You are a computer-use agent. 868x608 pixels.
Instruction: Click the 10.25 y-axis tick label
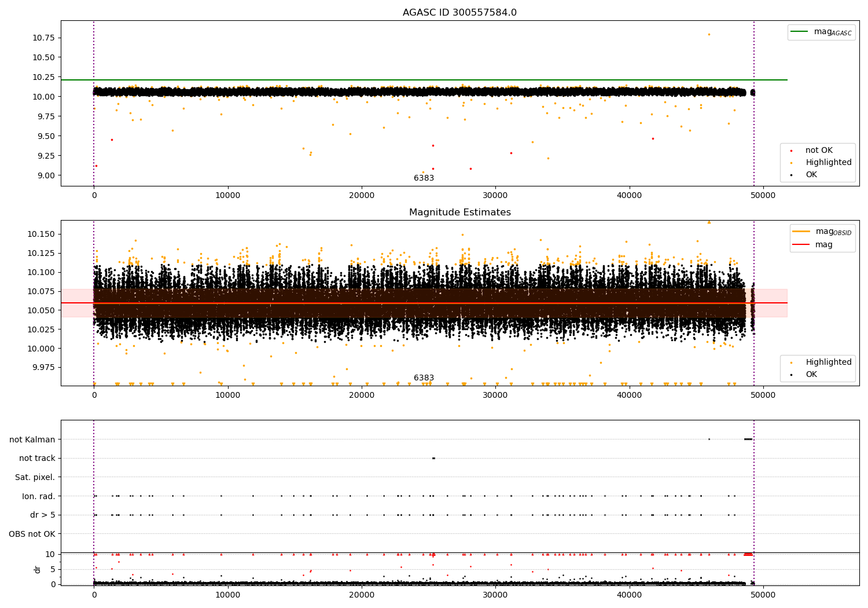pos(43,77)
